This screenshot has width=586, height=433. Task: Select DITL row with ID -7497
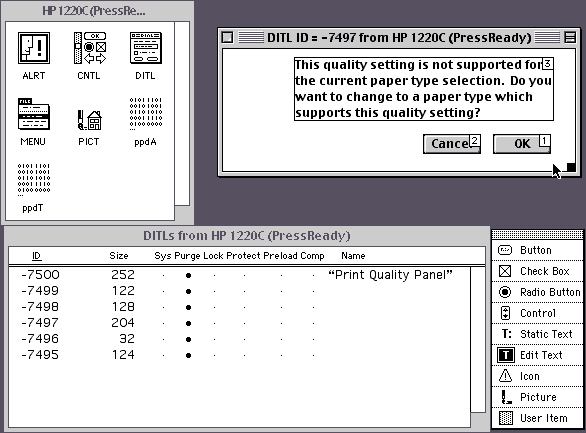[239, 323]
